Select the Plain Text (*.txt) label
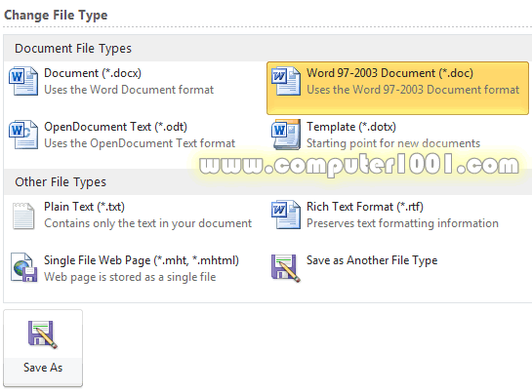Viewport: 532px width, 392px height. coord(85,207)
